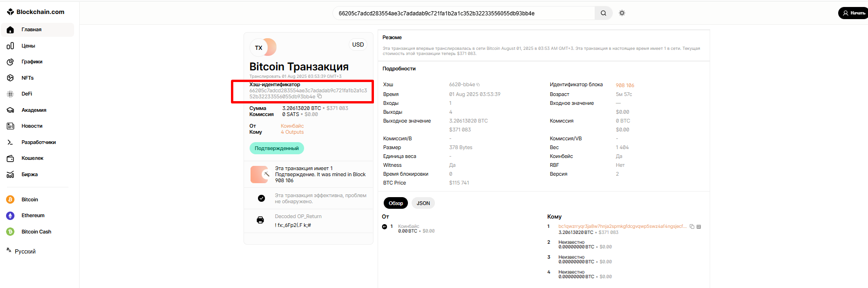Toggle the light/dark theme sun icon
The width and height of the screenshot is (868, 288).
[x=622, y=13]
